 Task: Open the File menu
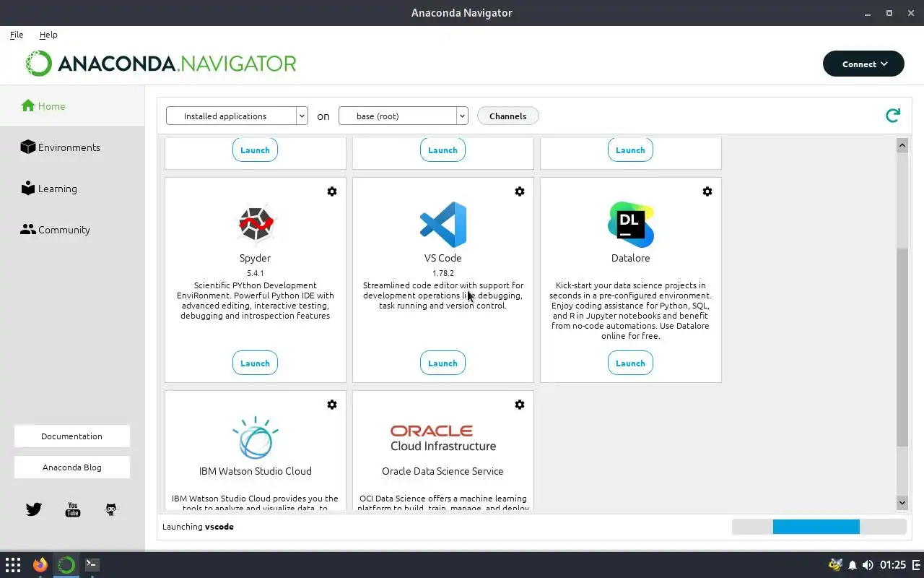tap(17, 35)
